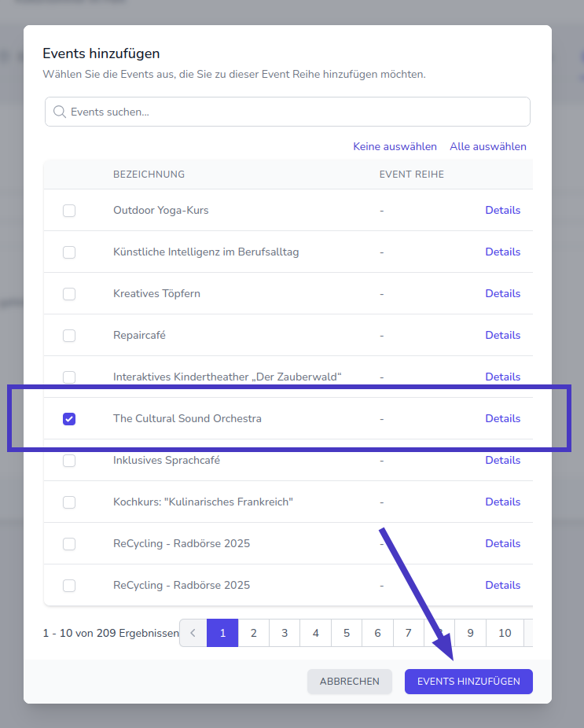Viewport: 584px width, 728px height.
Task: Check Kreatives Töpfern event box
Action: coord(69,294)
